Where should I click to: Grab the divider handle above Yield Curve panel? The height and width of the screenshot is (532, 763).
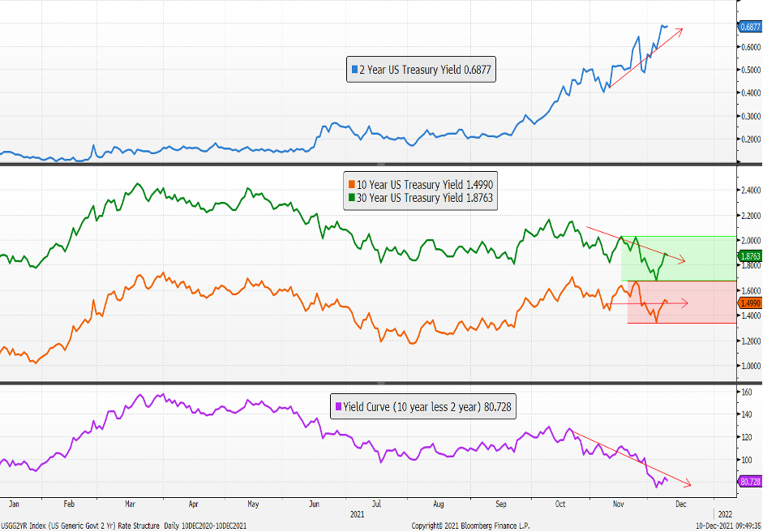tap(381, 383)
